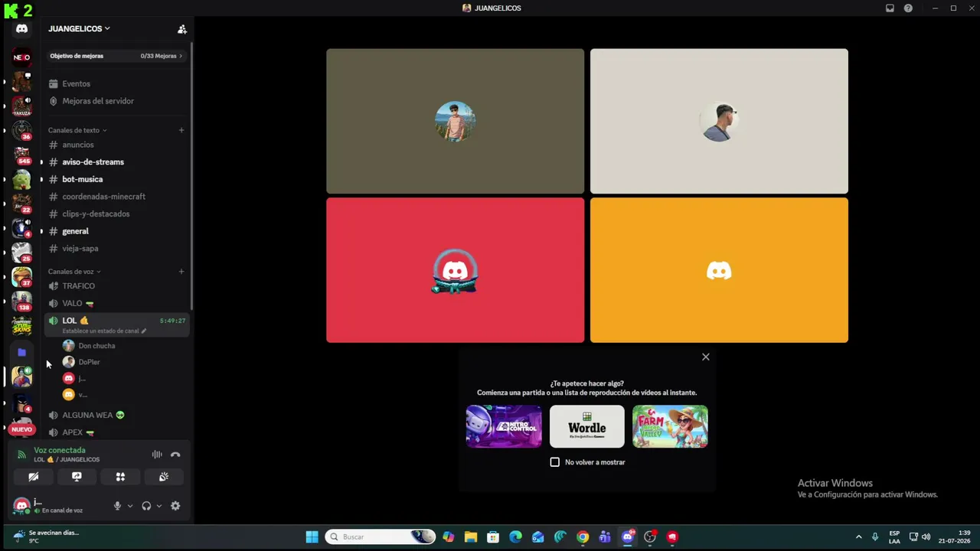Turn on camera in voice panel
The height and width of the screenshot is (551, 980).
tap(33, 477)
